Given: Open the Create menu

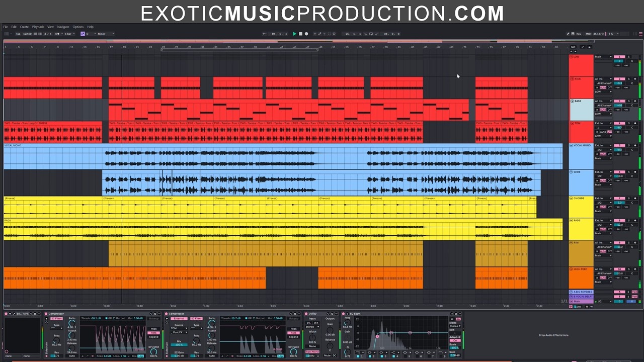Looking at the screenshot, I should coord(24,27).
